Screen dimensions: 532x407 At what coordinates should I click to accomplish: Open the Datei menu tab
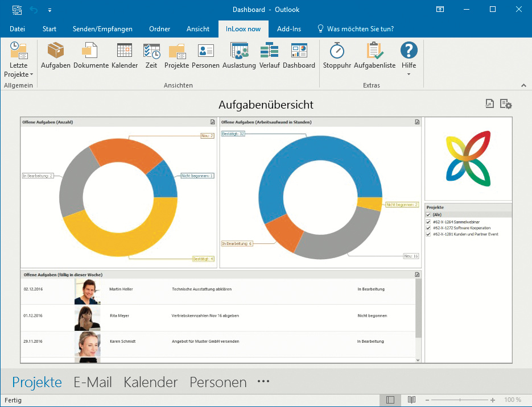point(18,28)
